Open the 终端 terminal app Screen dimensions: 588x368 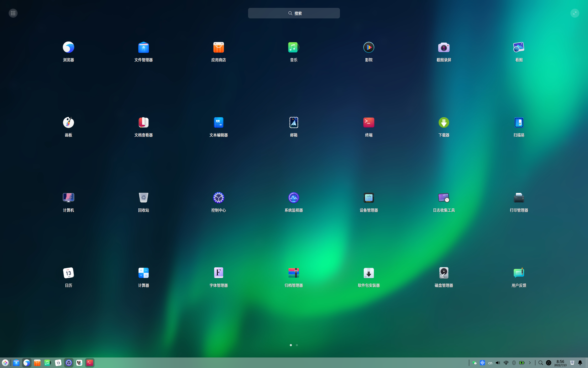click(x=369, y=123)
